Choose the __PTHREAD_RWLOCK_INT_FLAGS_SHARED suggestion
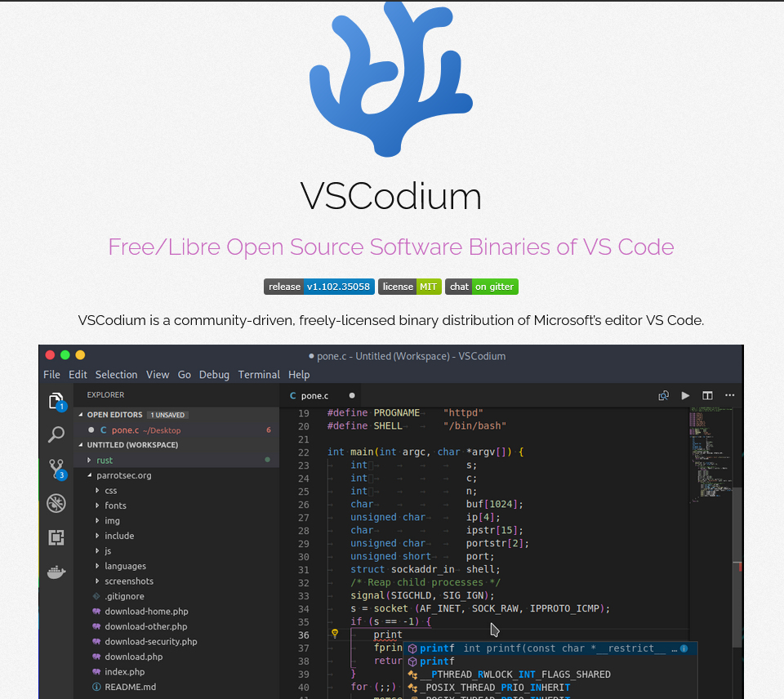 point(550,675)
